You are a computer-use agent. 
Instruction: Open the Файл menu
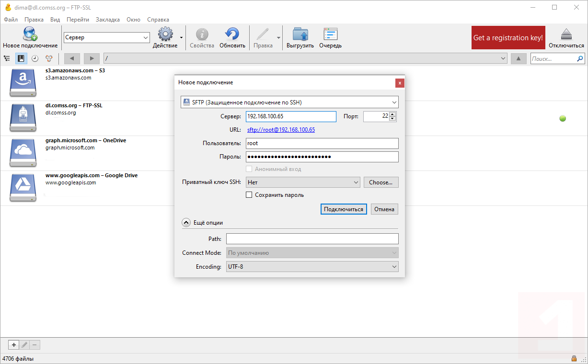(11, 20)
